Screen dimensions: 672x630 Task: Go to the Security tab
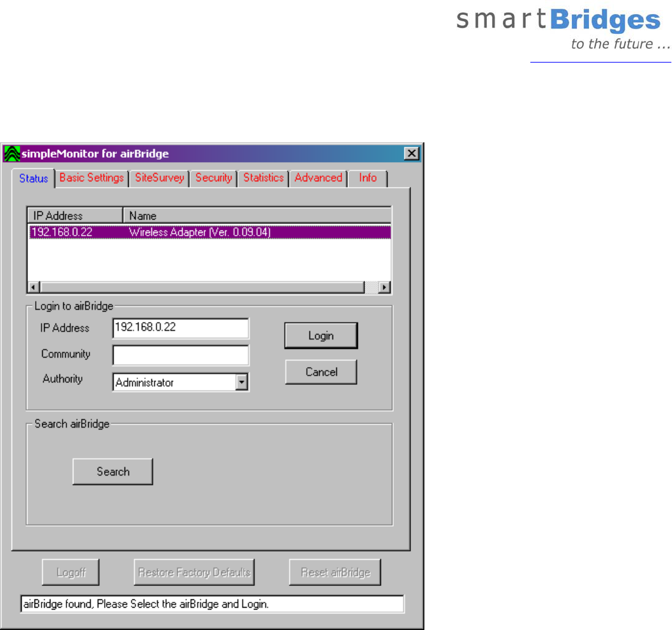click(213, 178)
